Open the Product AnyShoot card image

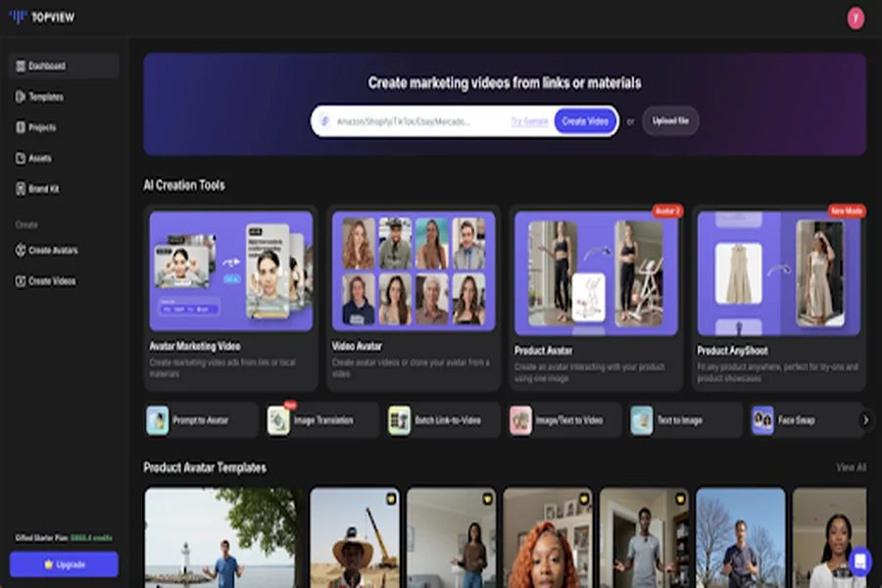(x=779, y=273)
